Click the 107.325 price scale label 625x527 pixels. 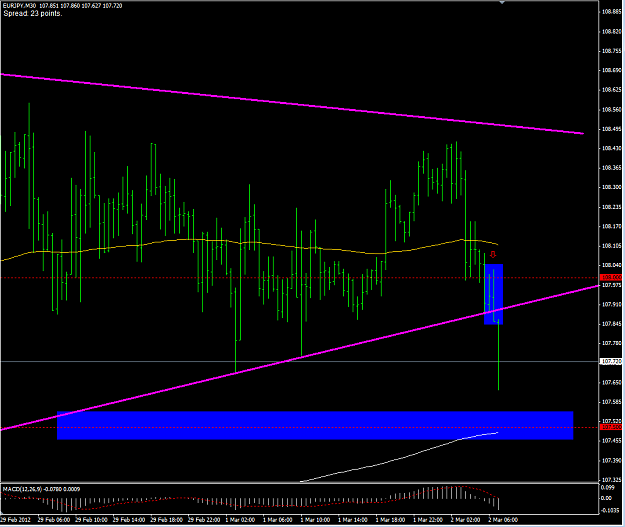[611, 480]
